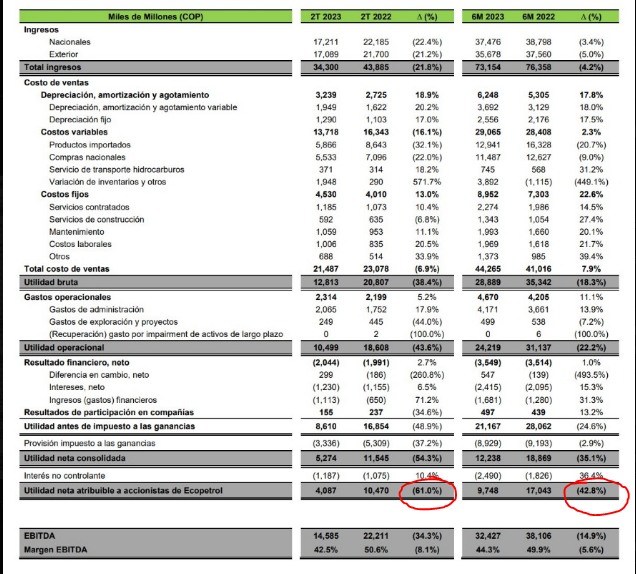Image resolution: width=636 pixels, height=574 pixels.
Task: Select 'Compras nacionales' row label
Action: 87,157
